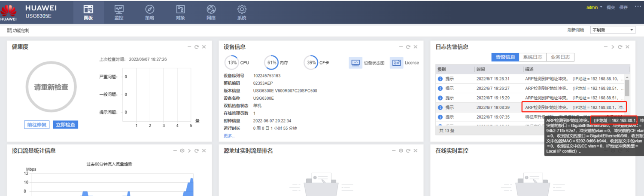This screenshot has width=644, height=196.
Task: Open the 系统 system tab
Action: pos(242,12)
